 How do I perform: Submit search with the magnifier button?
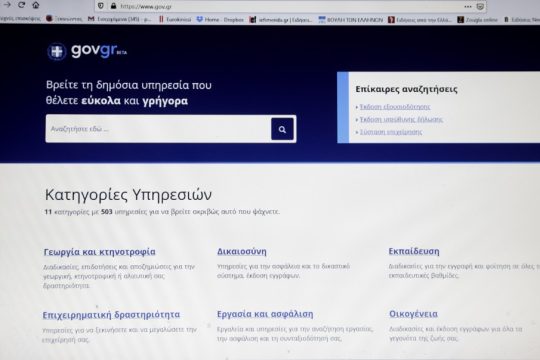point(282,129)
